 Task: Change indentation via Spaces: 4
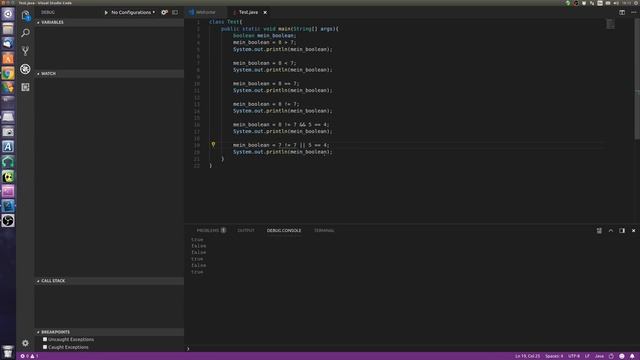[x=554, y=356]
